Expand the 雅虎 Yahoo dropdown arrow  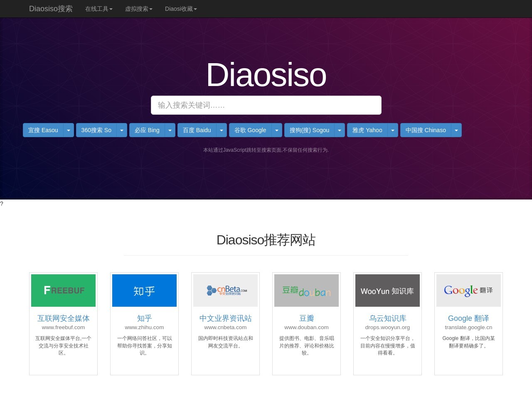click(x=393, y=130)
